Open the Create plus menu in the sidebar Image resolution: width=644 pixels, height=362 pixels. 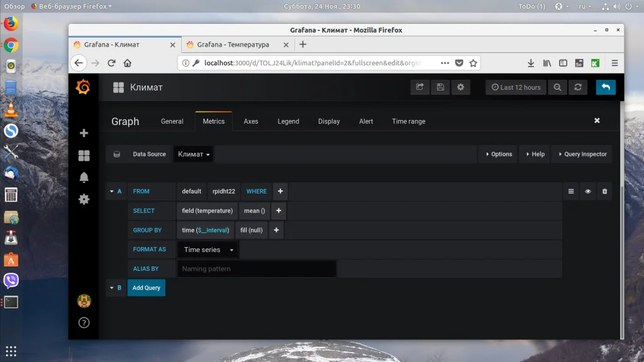tap(84, 133)
